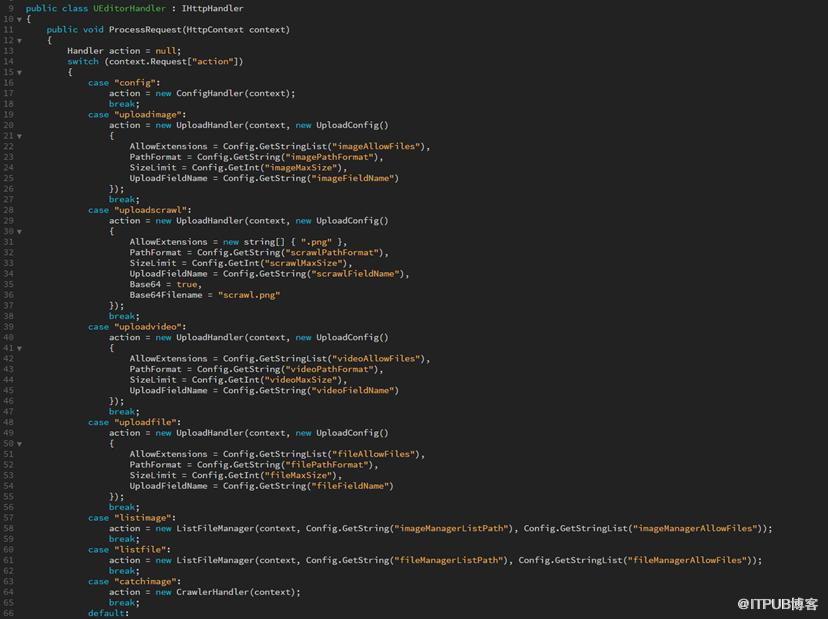This screenshot has width=828, height=619.
Task: Click the null keyword on line 13
Action: (x=166, y=51)
